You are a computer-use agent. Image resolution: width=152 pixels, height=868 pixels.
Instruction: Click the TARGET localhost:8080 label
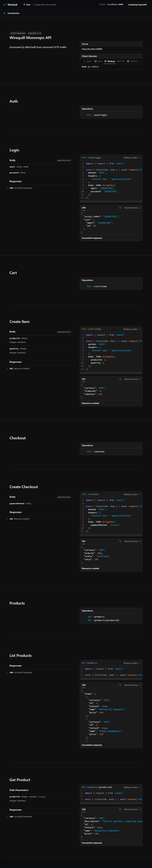[x=111, y=5]
